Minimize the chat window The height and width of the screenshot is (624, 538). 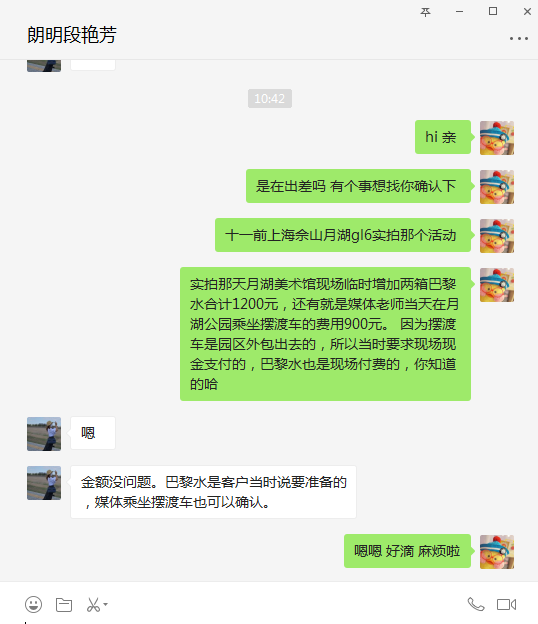coord(459,12)
